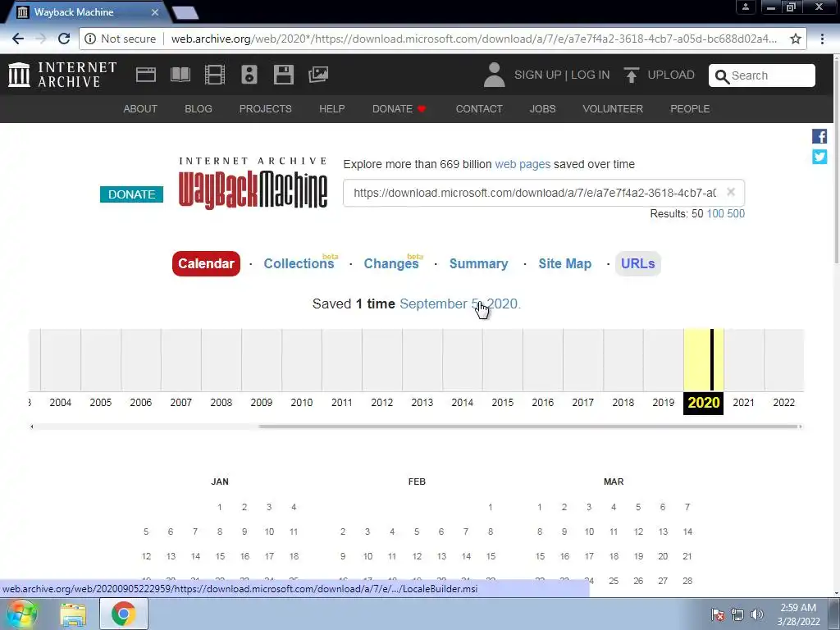
Task: Click the volume tray icon
Action: [756, 614]
